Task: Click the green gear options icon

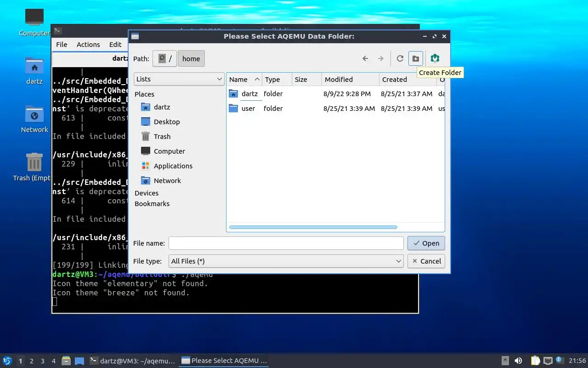Action: (435, 58)
